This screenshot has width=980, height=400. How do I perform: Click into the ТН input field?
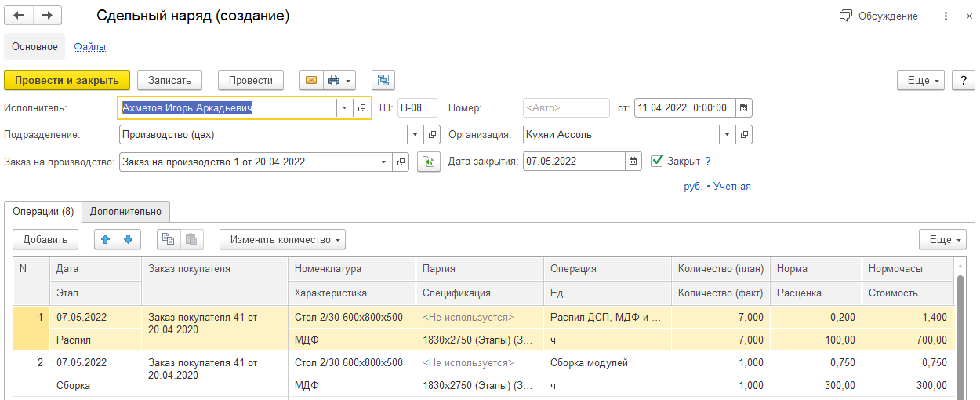(x=416, y=107)
